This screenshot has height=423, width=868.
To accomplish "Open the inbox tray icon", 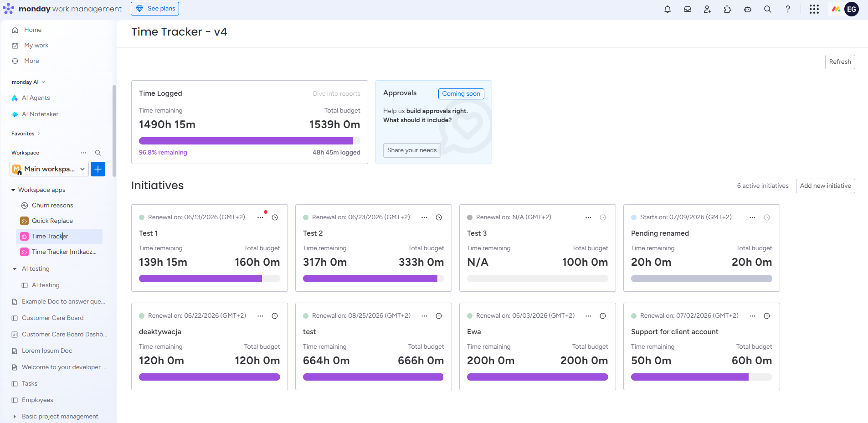I will tap(688, 9).
